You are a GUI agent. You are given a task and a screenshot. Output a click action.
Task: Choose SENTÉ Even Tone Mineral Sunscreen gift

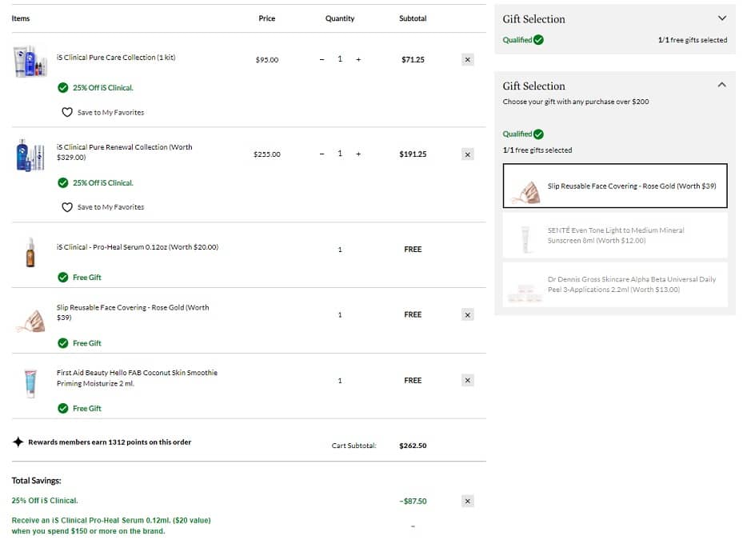(x=614, y=235)
